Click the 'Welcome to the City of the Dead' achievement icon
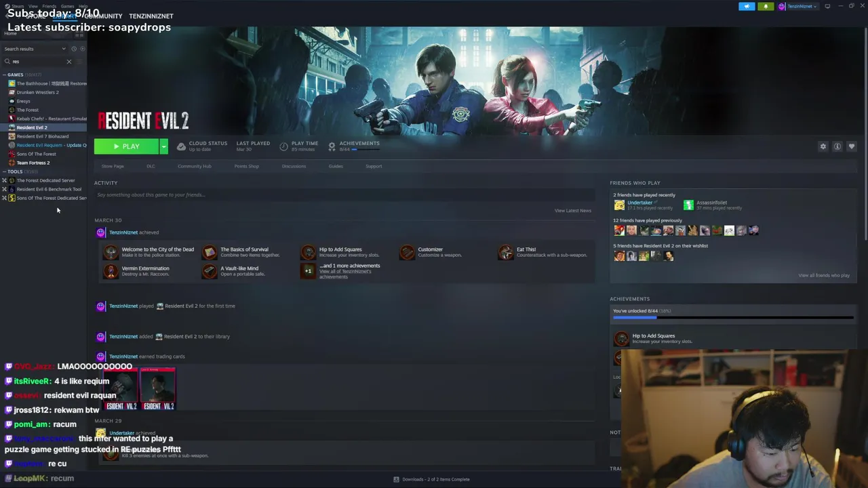Viewport: 868px width, 488px height. [x=111, y=252]
